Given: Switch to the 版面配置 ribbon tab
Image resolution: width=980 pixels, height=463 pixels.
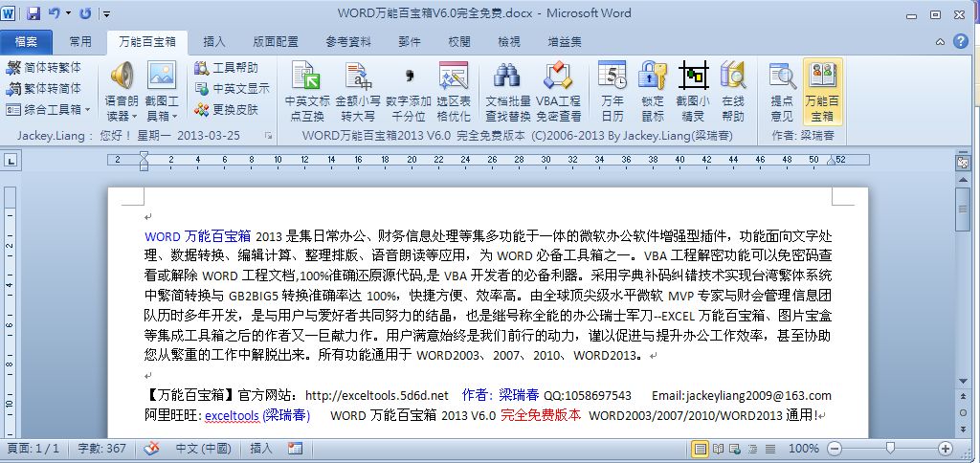Looking at the screenshot, I should 276,42.
